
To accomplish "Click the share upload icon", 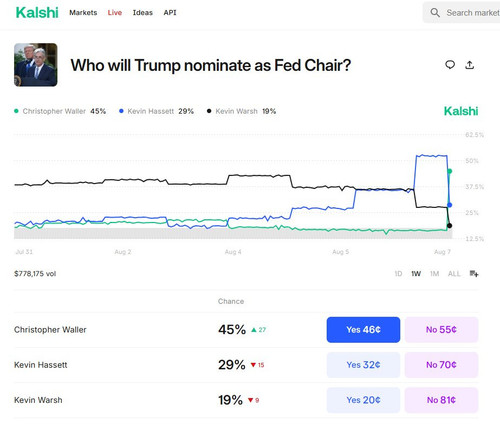I will click(x=470, y=65).
